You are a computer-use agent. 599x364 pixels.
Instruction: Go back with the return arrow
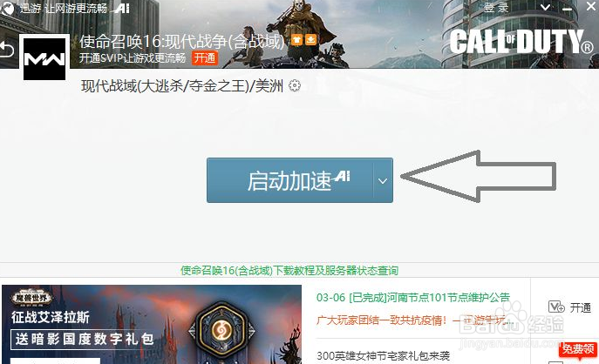pos(6,51)
